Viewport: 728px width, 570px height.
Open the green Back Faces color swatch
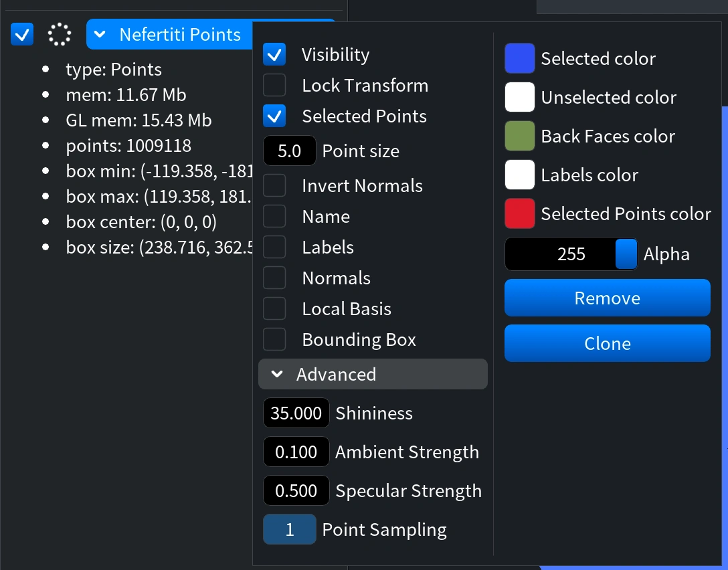(x=519, y=136)
